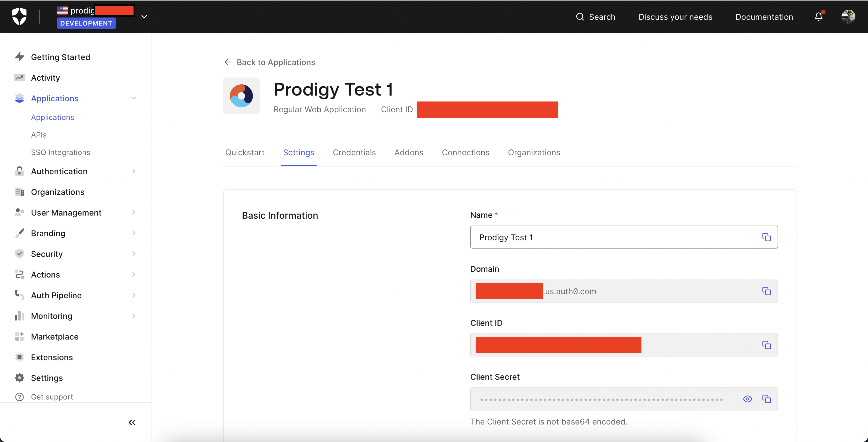Screen dimensions: 868x442
Task: Click the Getting Started lightning icon
Action: [20, 57]
